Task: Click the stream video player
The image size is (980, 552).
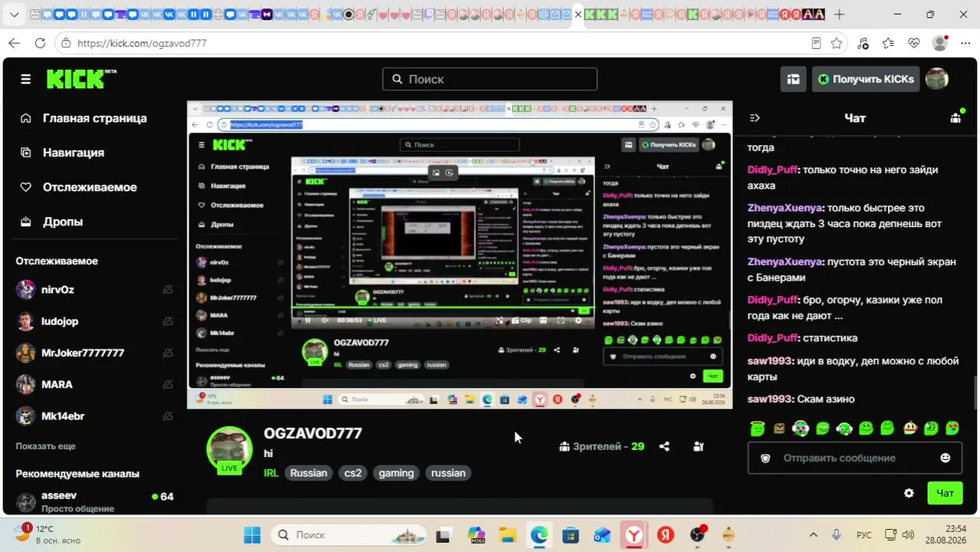Action: (459, 255)
